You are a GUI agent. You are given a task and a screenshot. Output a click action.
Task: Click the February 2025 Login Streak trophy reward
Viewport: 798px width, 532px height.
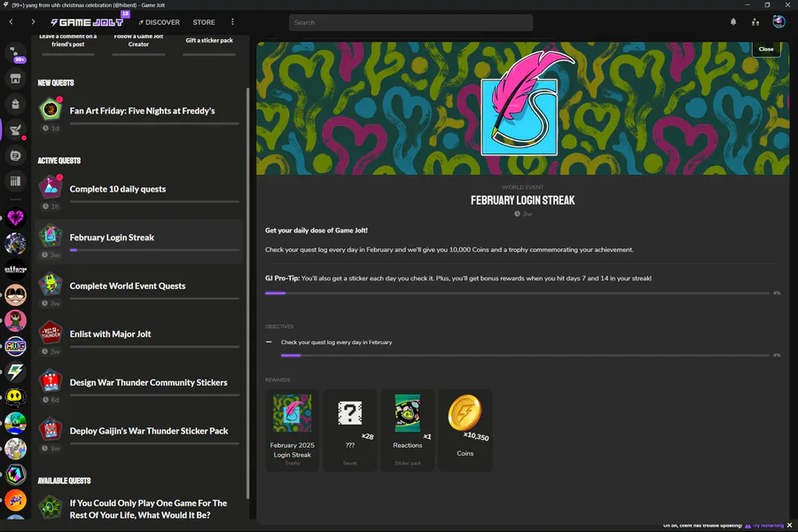[x=292, y=430]
